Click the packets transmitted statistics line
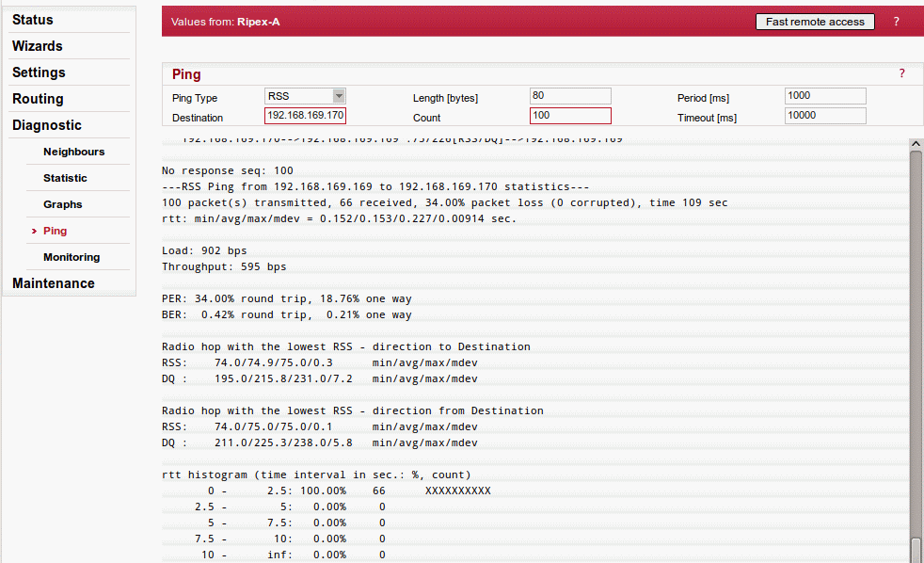 click(x=445, y=202)
